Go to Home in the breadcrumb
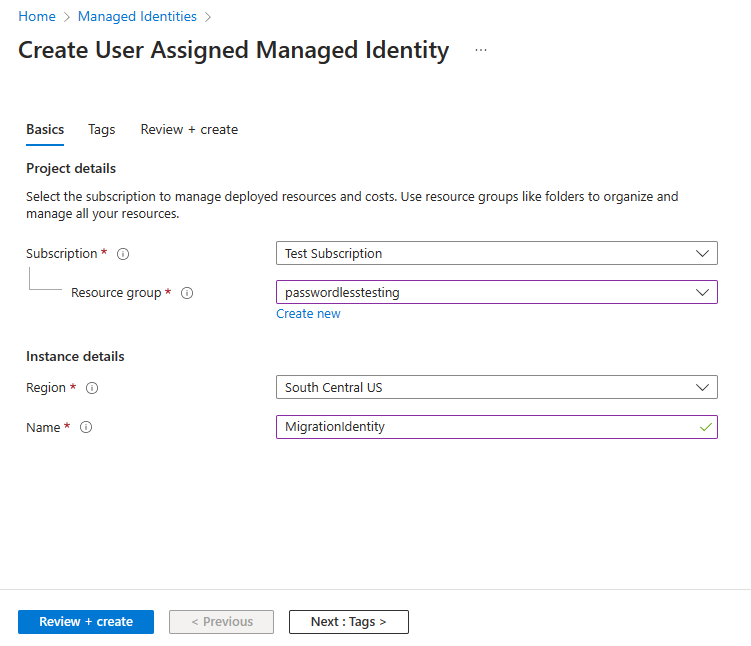Screen dimensions: 751x646 (x=37, y=17)
